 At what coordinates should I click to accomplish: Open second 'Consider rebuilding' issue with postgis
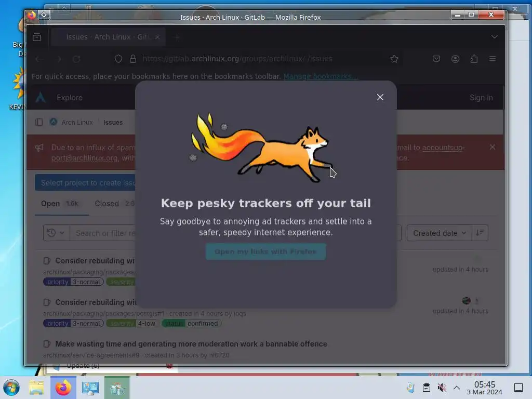coord(96,302)
